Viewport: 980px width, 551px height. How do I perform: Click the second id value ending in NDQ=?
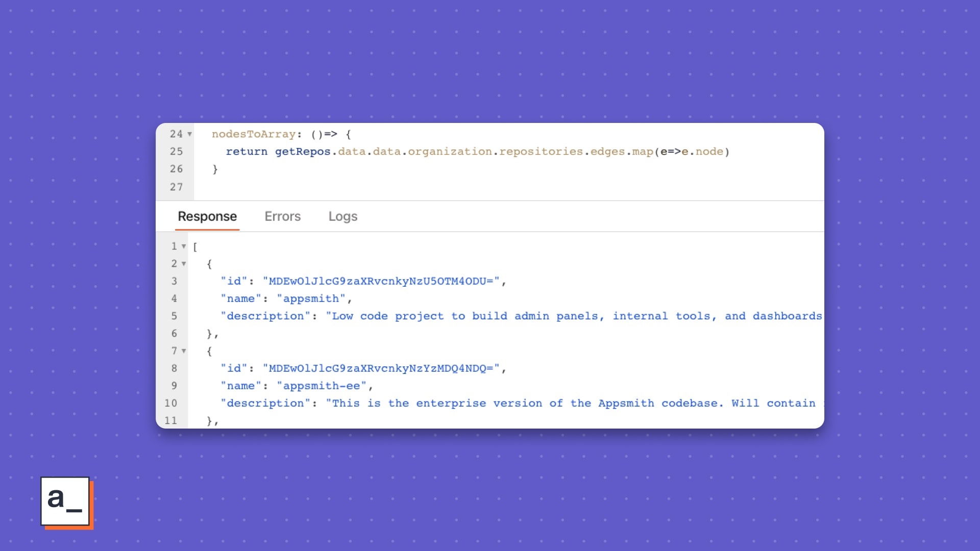(x=381, y=368)
